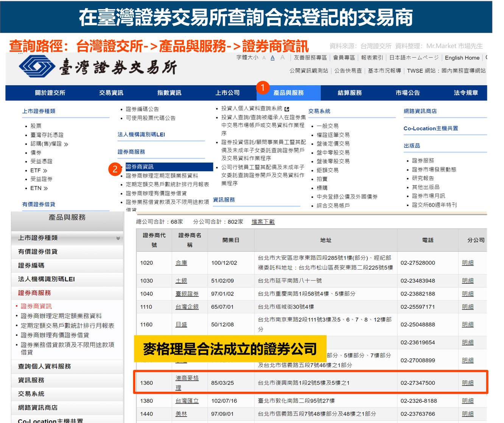Screen dimensions: 504x423
Task: Open the 報表索引 link
Action: (372, 58)
